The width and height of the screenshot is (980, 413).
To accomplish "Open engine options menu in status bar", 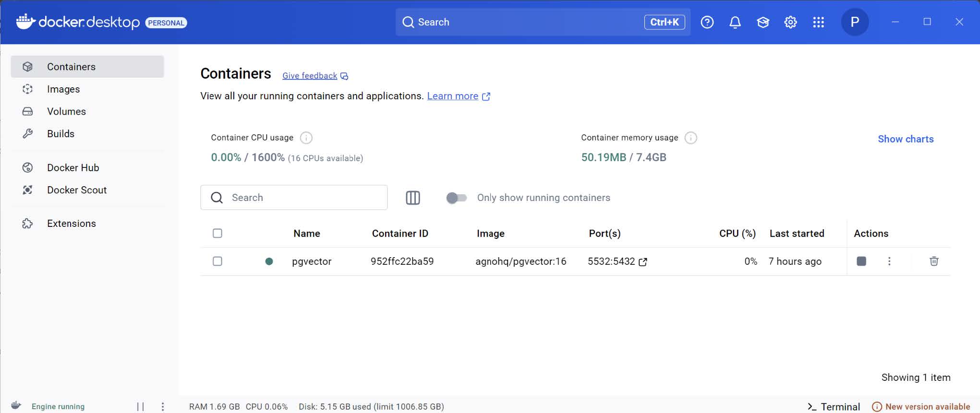I will coord(163,406).
